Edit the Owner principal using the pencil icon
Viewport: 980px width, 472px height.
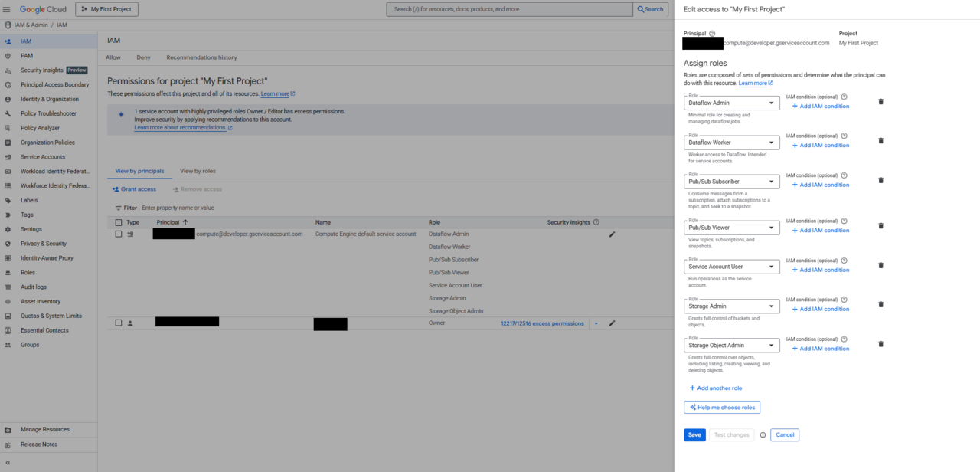point(612,323)
